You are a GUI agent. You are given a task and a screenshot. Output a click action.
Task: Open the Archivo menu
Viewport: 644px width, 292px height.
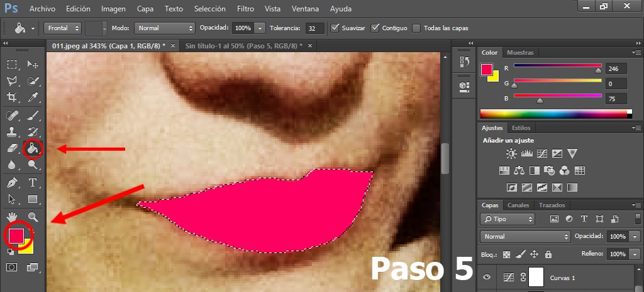pyautogui.click(x=42, y=9)
